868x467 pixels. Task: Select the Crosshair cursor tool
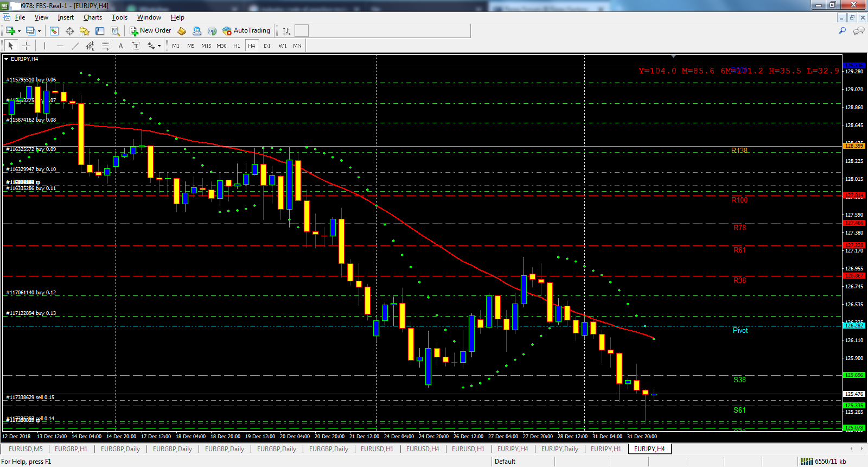[x=26, y=46]
